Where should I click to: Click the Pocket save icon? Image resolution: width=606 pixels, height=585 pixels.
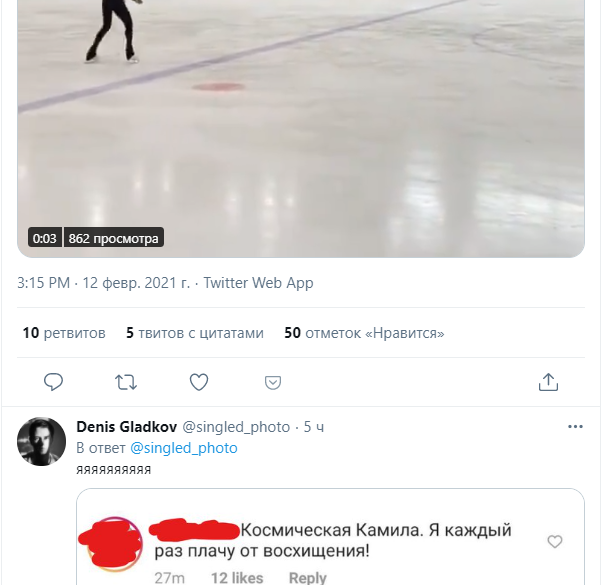pyautogui.click(x=272, y=382)
